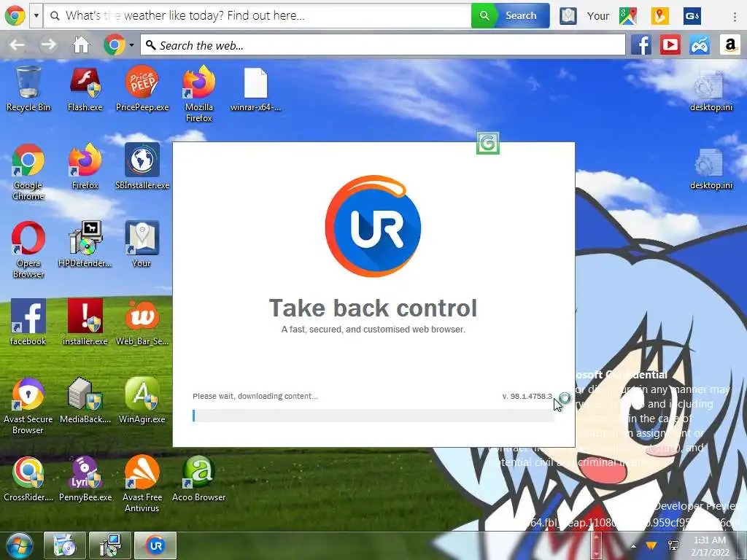The width and height of the screenshot is (747, 560).
Task: Select the MediaBack... desktop icon
Action: point(85,400)
